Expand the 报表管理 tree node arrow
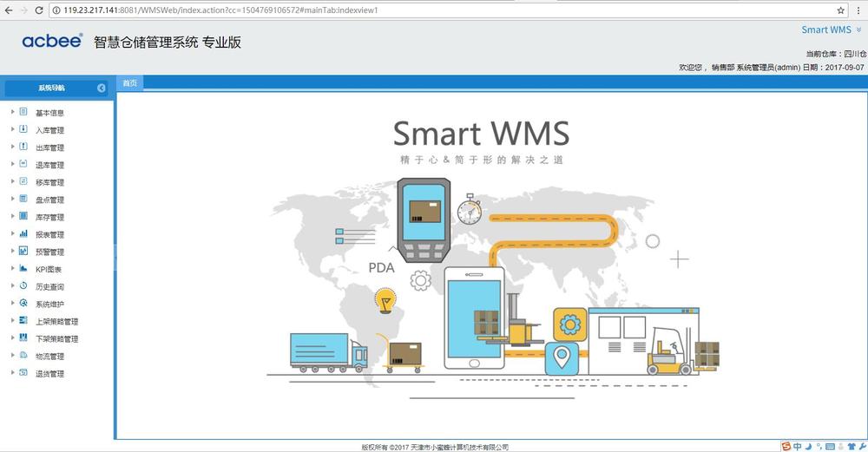The width and height of the screenshot is (868, 452). [13, 233]
